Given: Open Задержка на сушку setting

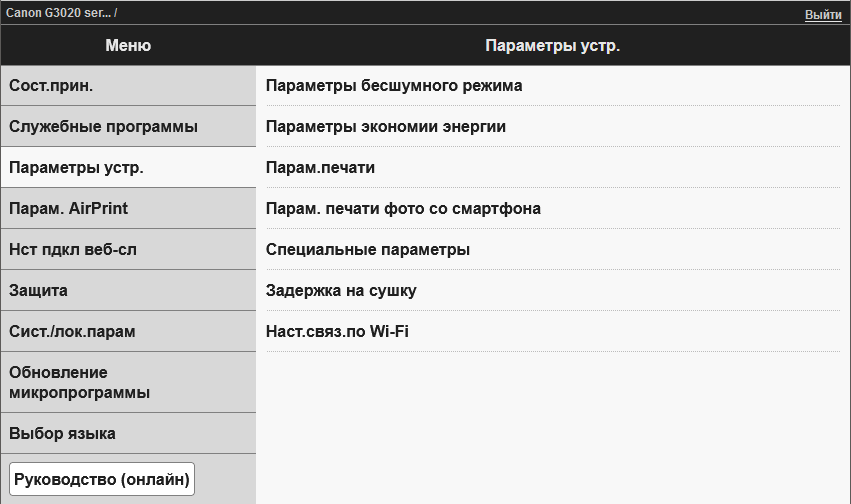Looking at the screenshot, I should click(341, 291).
